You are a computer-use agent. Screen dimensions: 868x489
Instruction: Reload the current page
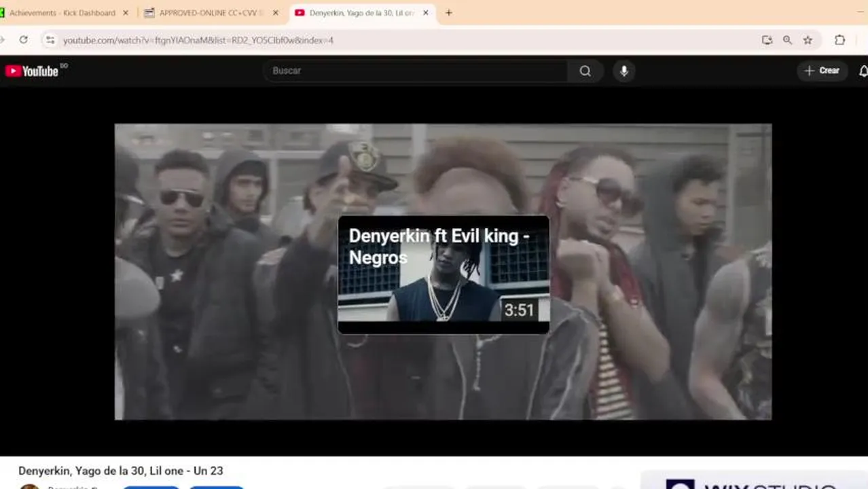tap(24, 40)
